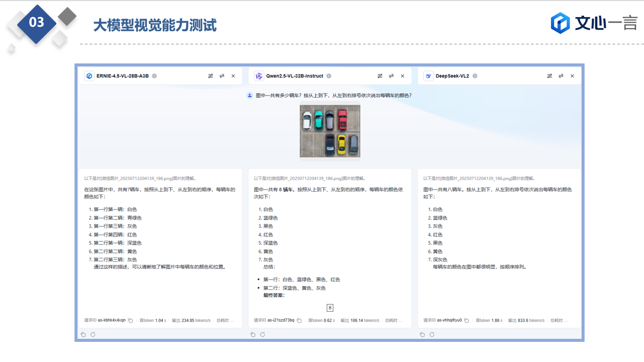Close the DeepSeek-VL2 panel
This screenshot has width=644, height=362.
[x=572, y=76]
